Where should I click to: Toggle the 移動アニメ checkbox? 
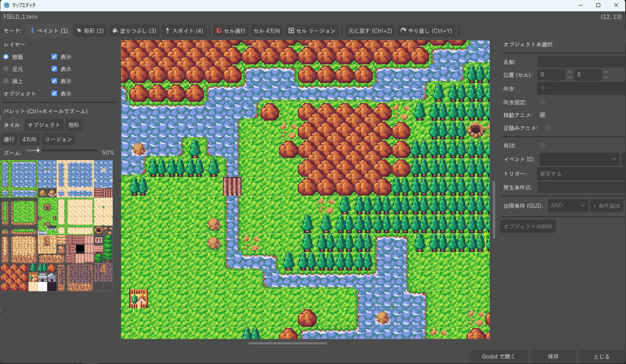542,115
